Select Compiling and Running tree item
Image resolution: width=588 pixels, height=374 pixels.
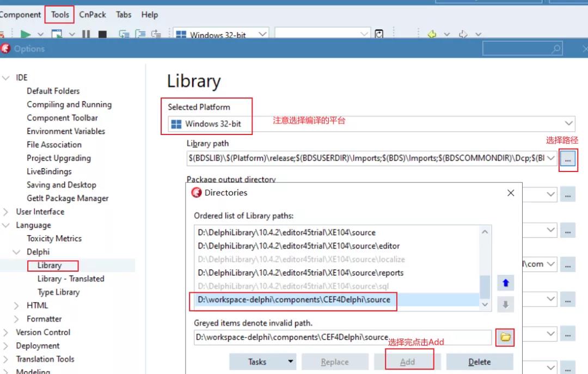69,105
